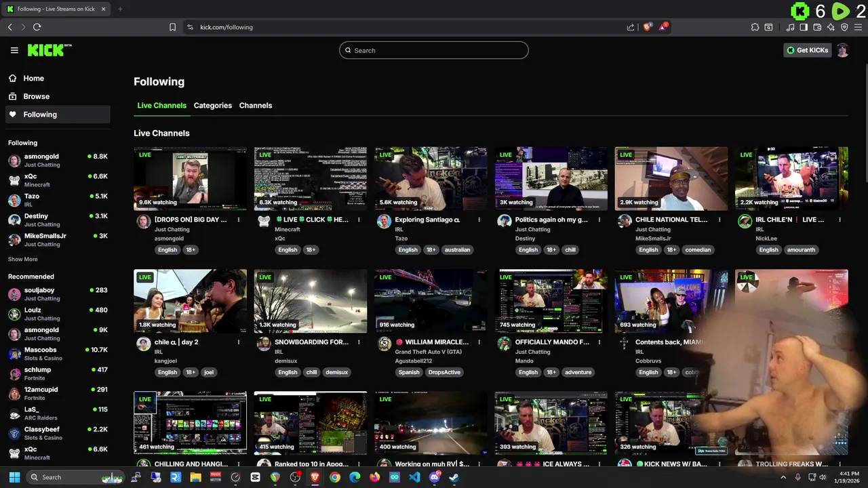Click the adventure tag on Mando stream
868x488 pixels.
(578, 372)
